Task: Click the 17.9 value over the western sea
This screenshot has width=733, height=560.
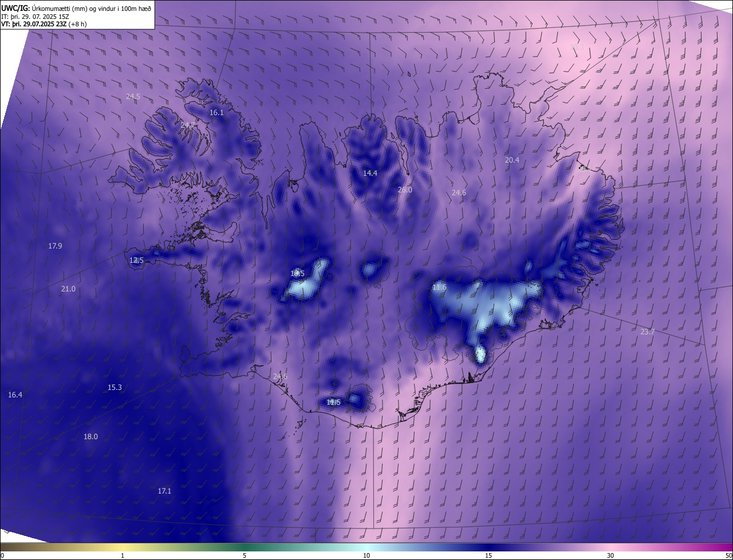Action: [55, 246]
